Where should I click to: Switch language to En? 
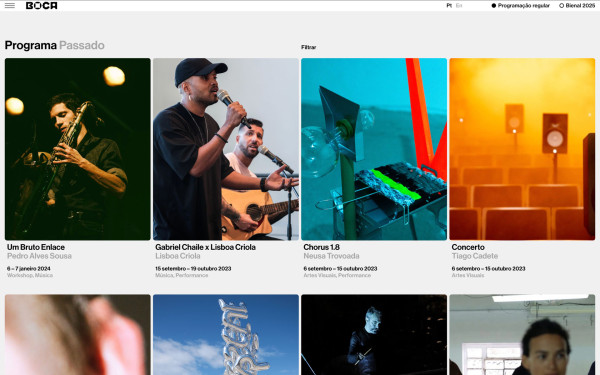[459, 5]
